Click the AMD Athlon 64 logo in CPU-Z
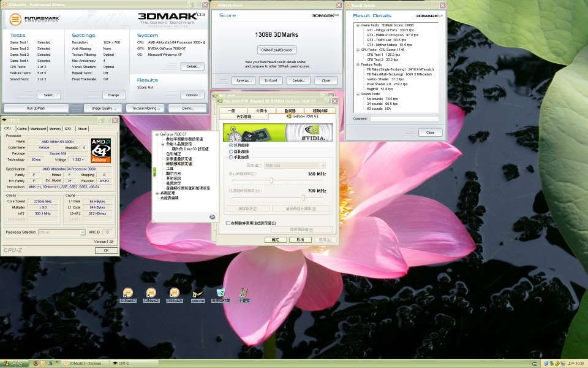Screen dimensions: 588x368 (100, 150)
